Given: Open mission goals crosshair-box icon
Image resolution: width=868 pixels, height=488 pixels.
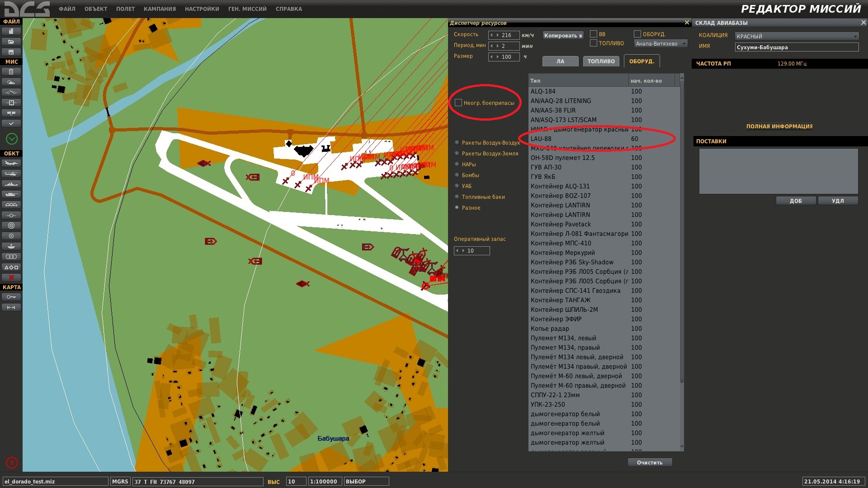Looking at the screenshot, I should (x=11, y=103).
